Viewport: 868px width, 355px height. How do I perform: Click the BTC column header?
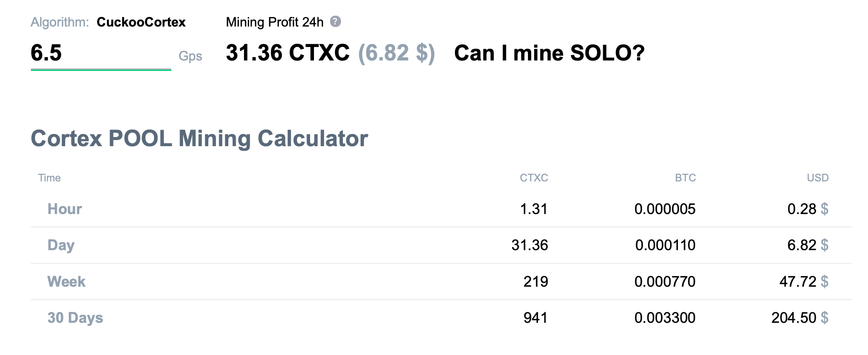coord(685,178)
